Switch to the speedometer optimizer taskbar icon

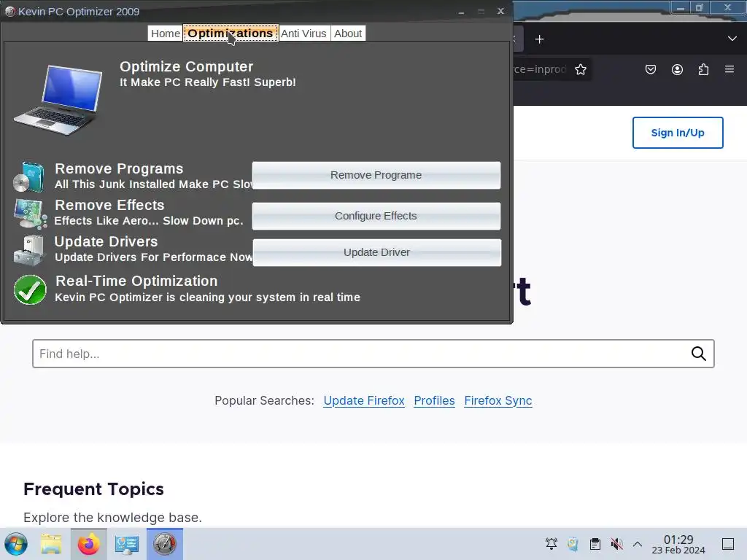coord(165,544)
